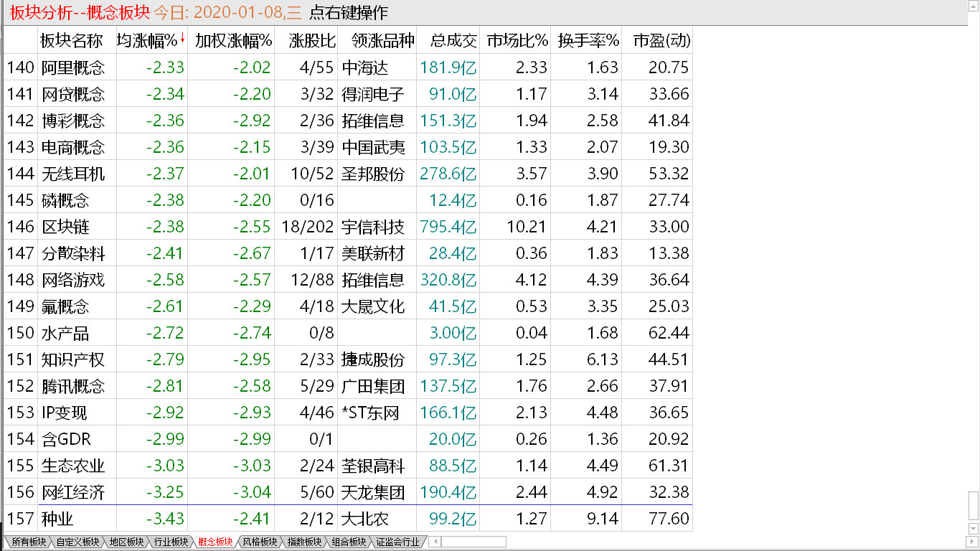Screen dimensions: 980x551
Task: Click the horizontal scrollbar thumb
Action: coord(473,542)
